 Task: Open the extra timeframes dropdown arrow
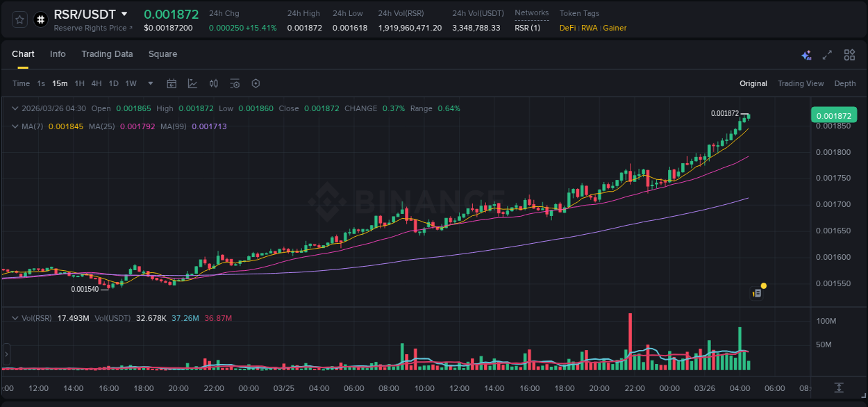149,83
